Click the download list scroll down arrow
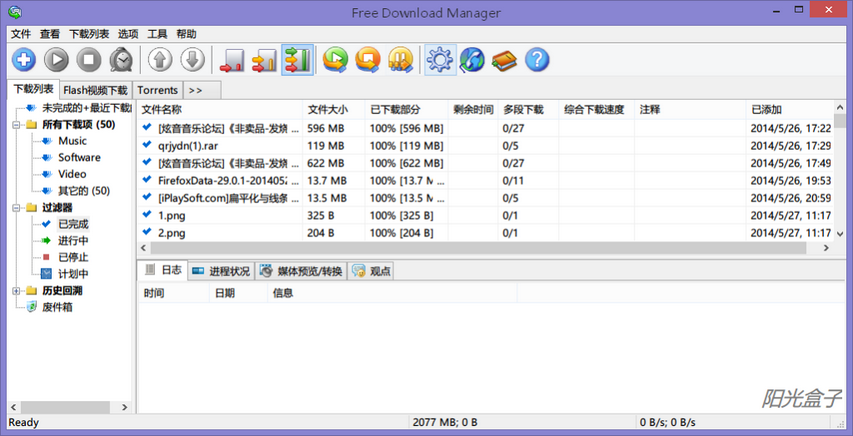The width and height of the screenshot is (853, 436). coord(839,234)
